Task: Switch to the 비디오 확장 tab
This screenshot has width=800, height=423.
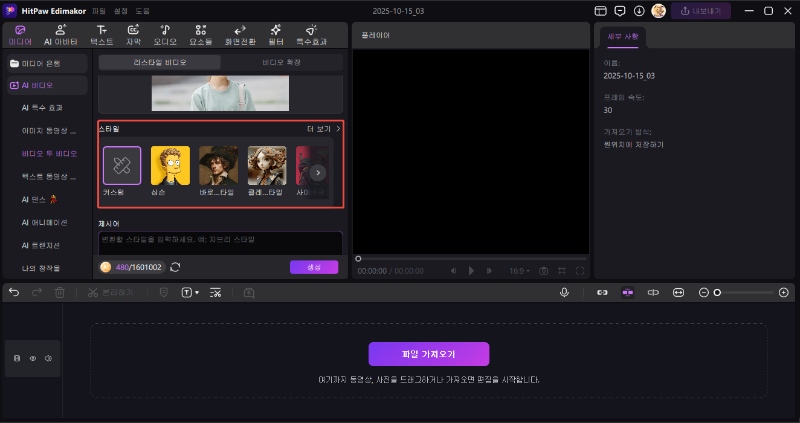Action: (x=283, y=62)
